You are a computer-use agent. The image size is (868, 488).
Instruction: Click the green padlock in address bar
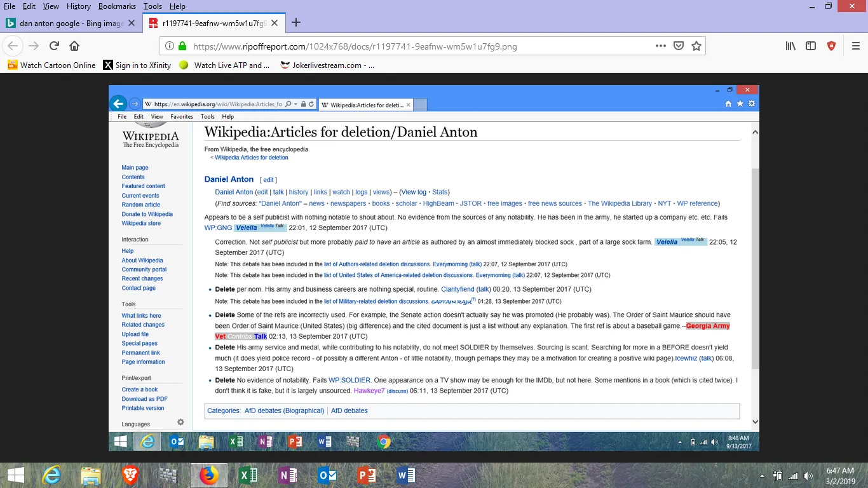(x=182, y=46)
